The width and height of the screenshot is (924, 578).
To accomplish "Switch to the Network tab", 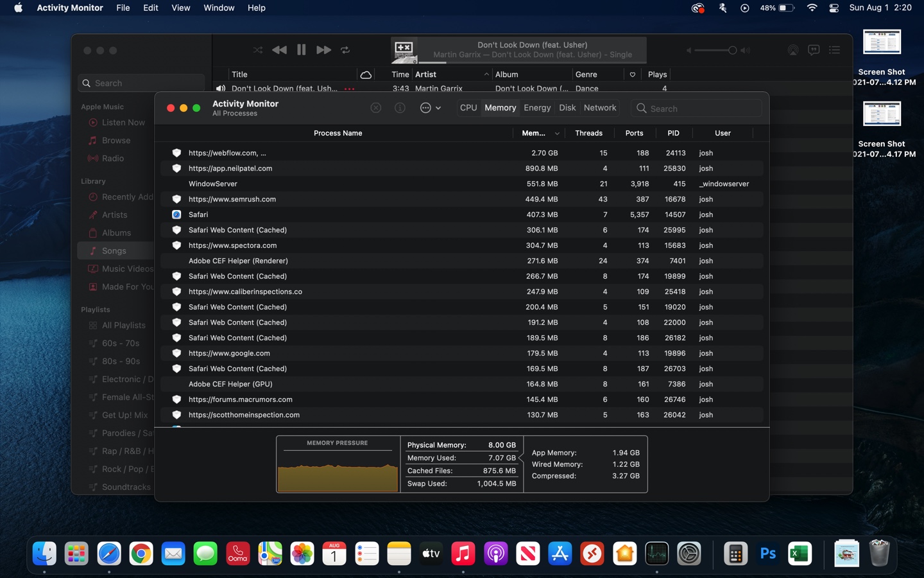I will click(x=600, y=108).
